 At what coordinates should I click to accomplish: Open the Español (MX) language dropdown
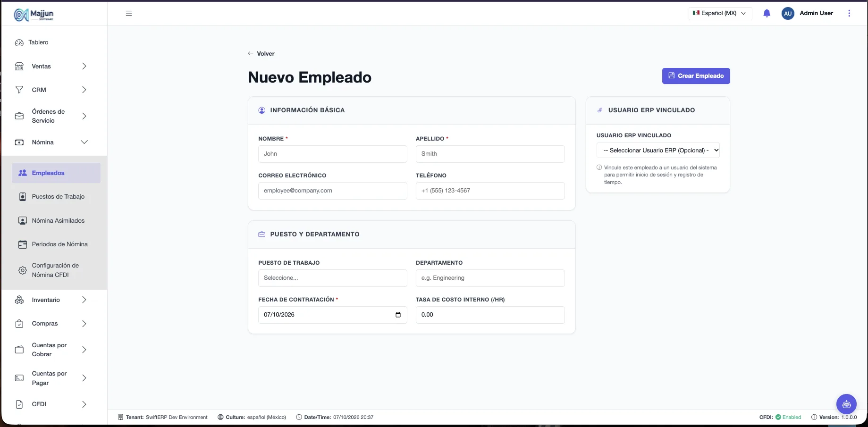click(720, 13)
